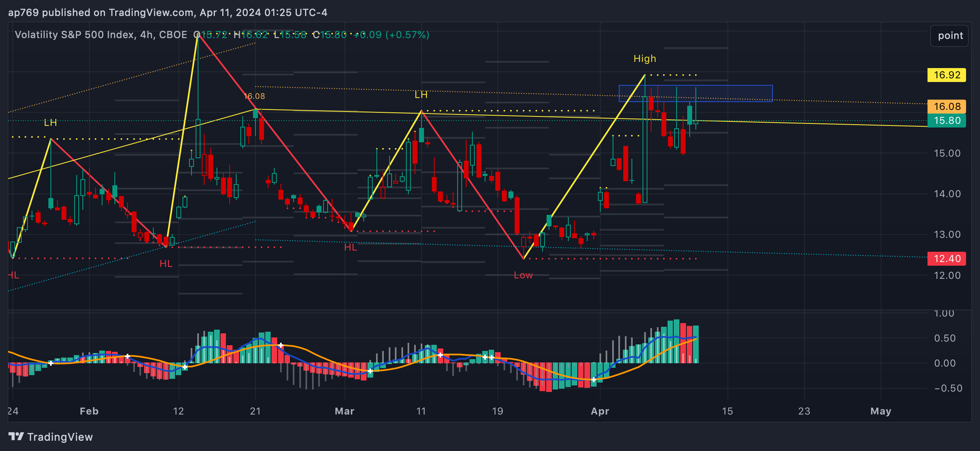
Task: Click the point button
Action: tap(949, 36)
